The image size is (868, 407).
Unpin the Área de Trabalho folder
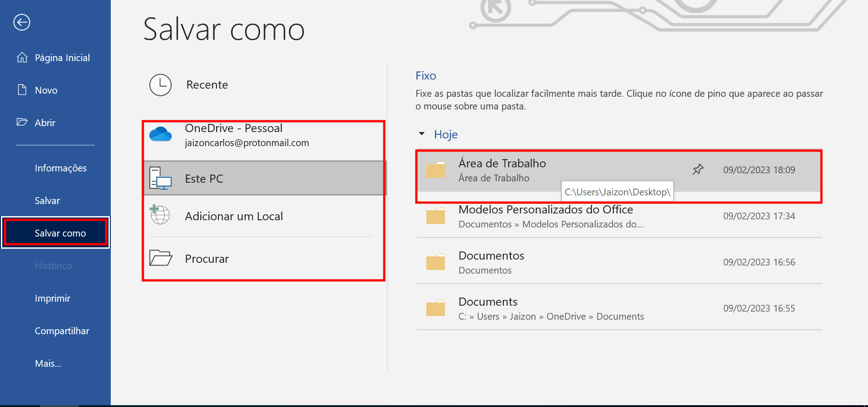698,170
